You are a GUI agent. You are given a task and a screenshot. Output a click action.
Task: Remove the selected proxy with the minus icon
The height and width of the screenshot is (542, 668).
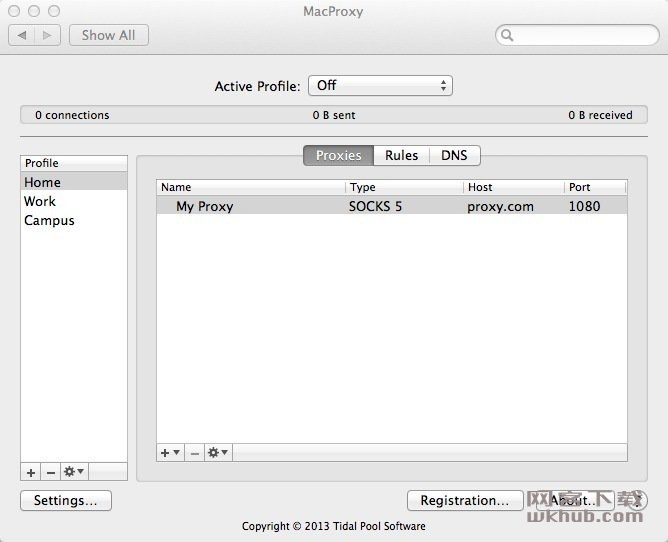[x=194, y=453]
